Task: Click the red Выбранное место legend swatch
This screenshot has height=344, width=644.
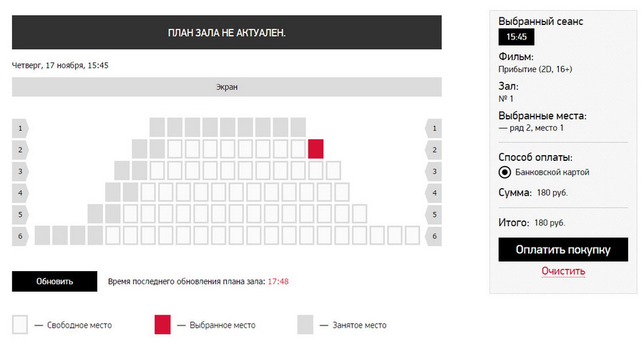Action: (x=162, y=325)
